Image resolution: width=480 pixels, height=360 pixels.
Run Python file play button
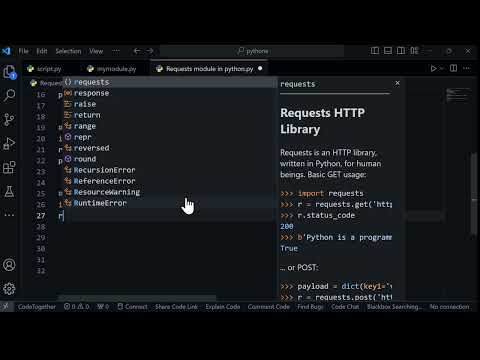click(433, 69)
